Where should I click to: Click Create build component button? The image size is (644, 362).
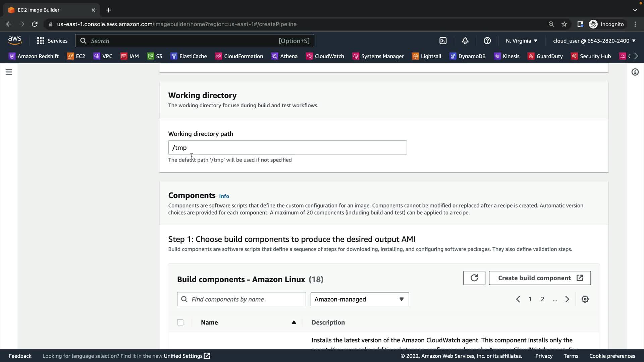(539, 278)
